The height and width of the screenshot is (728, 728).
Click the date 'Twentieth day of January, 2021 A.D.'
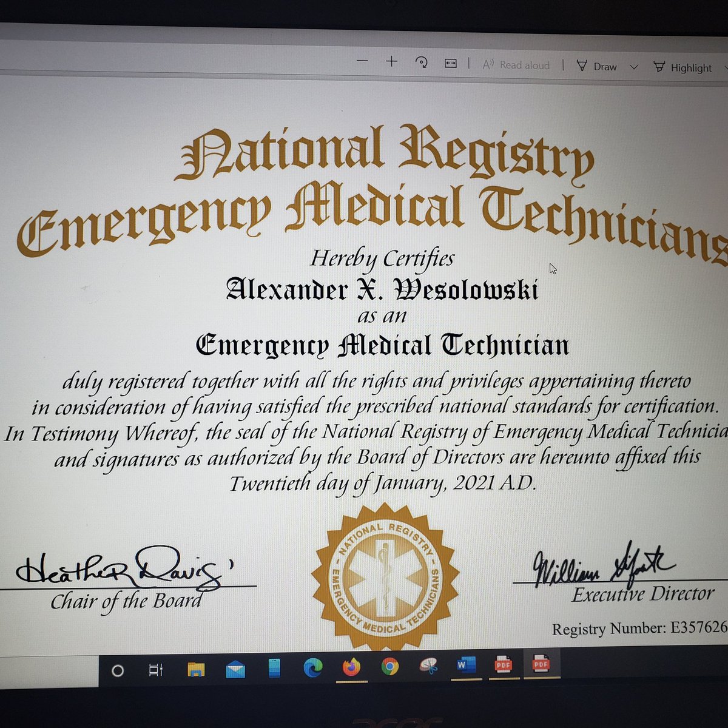(x=383, y=484)
